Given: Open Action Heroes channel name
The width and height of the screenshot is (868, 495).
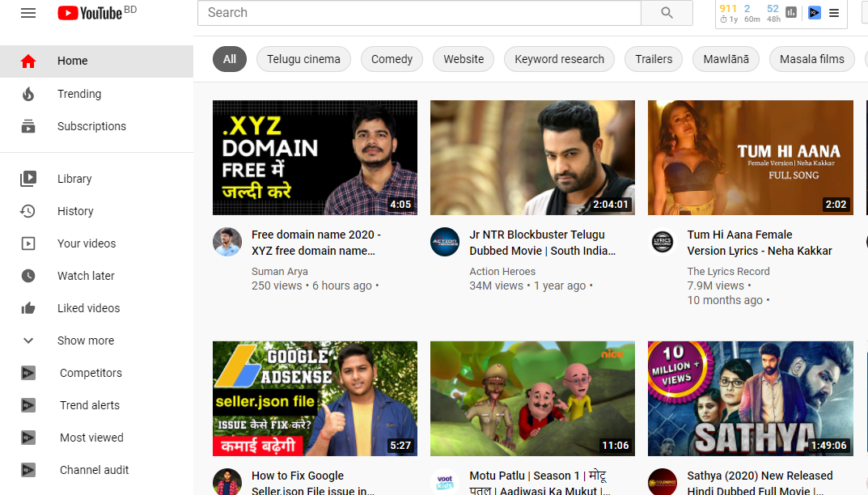Looking at the screenshot, I should (x=502, y=271).
